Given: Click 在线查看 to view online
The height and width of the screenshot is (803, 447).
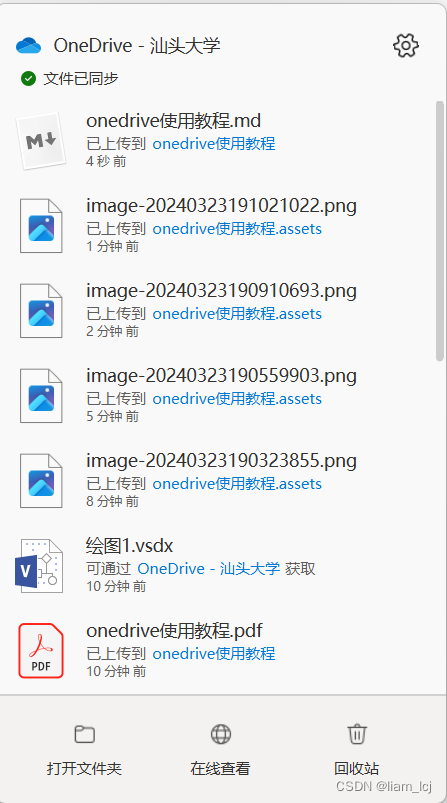Looking at the screenshot, I should [221, 749].
